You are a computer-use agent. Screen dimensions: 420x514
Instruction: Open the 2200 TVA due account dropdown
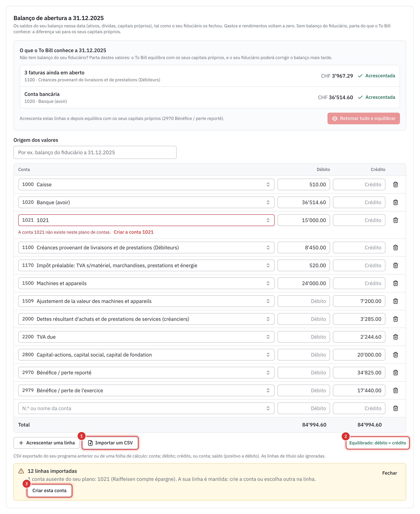[x=146, y=337]
